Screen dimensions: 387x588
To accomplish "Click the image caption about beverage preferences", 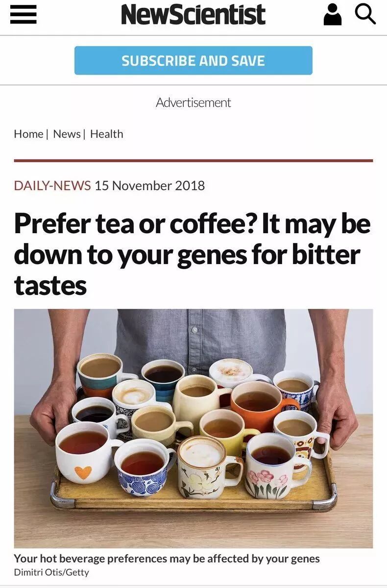I will coord(167,558).
